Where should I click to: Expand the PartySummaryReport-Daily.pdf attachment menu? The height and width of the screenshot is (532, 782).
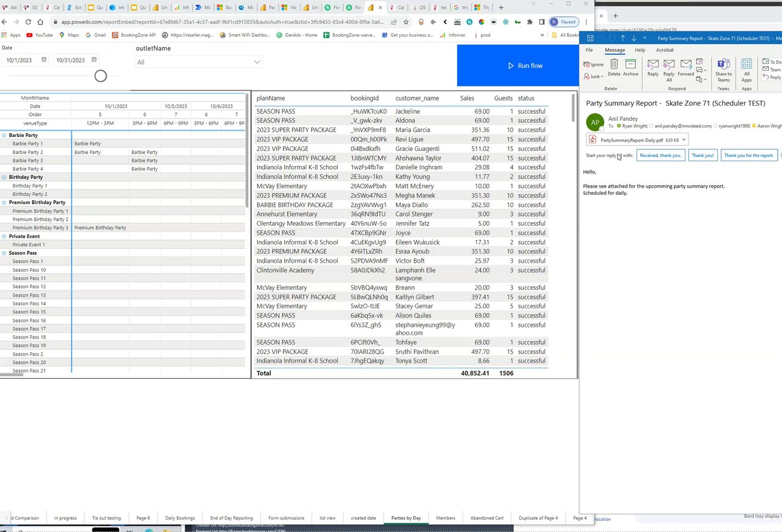[684, 140]
